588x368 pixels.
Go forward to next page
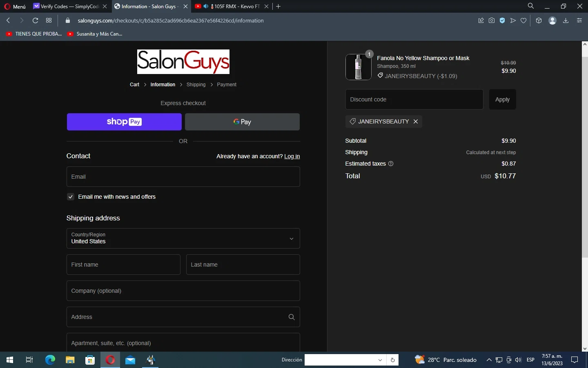(x=22, y=20)
